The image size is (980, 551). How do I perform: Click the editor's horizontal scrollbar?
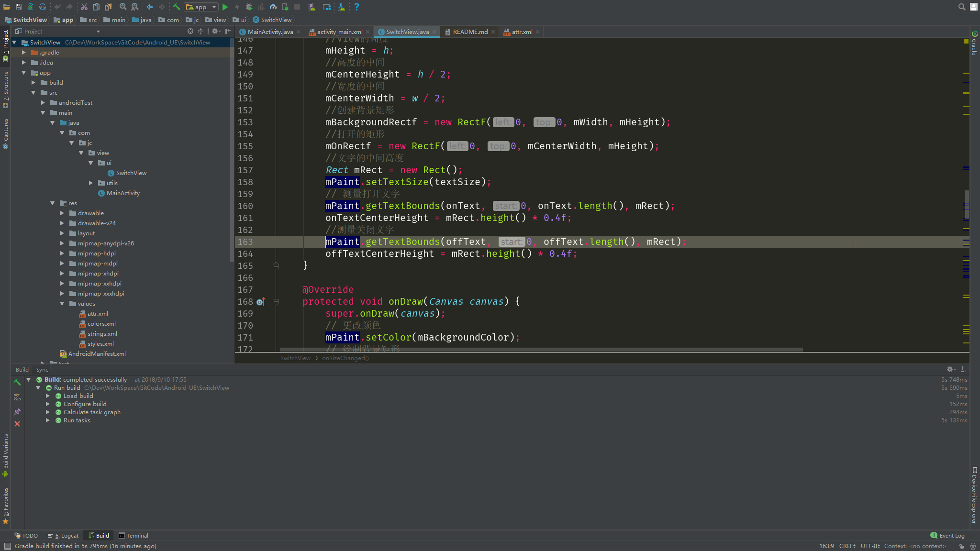click(x=541, y=350)
